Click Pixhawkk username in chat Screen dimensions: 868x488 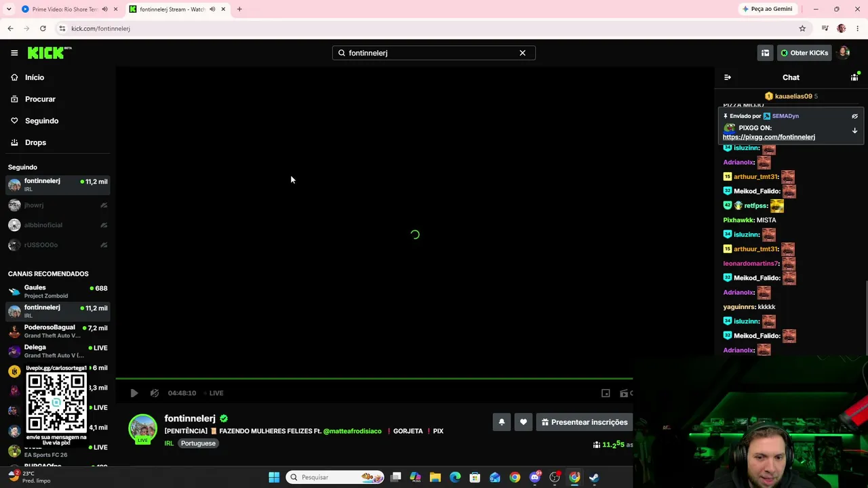click(738, 220)
